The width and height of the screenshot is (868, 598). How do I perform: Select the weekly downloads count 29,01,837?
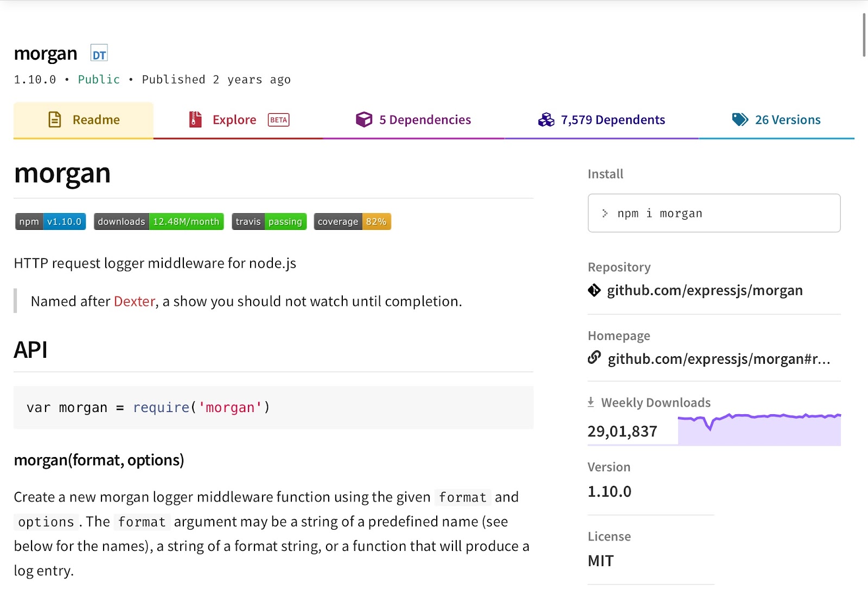point(622,432)
